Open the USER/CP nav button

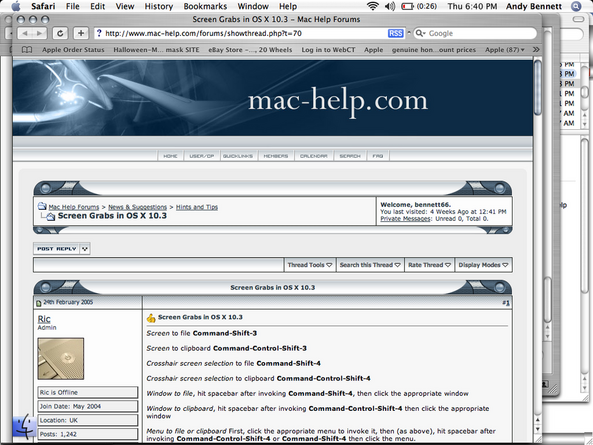coord(202,156)
